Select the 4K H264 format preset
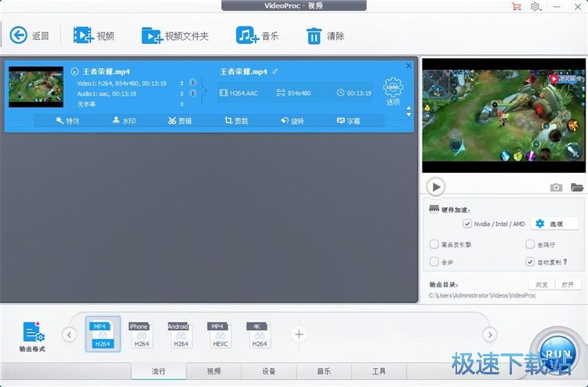 [x=260, y=334]
